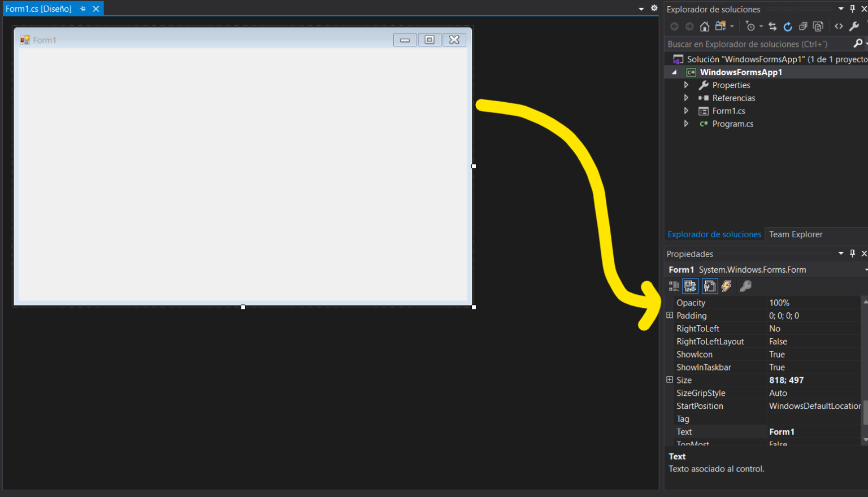Expand the Properties node under WindowsFormsApp1
The image size is (868, 497).
tap(685, 85)
